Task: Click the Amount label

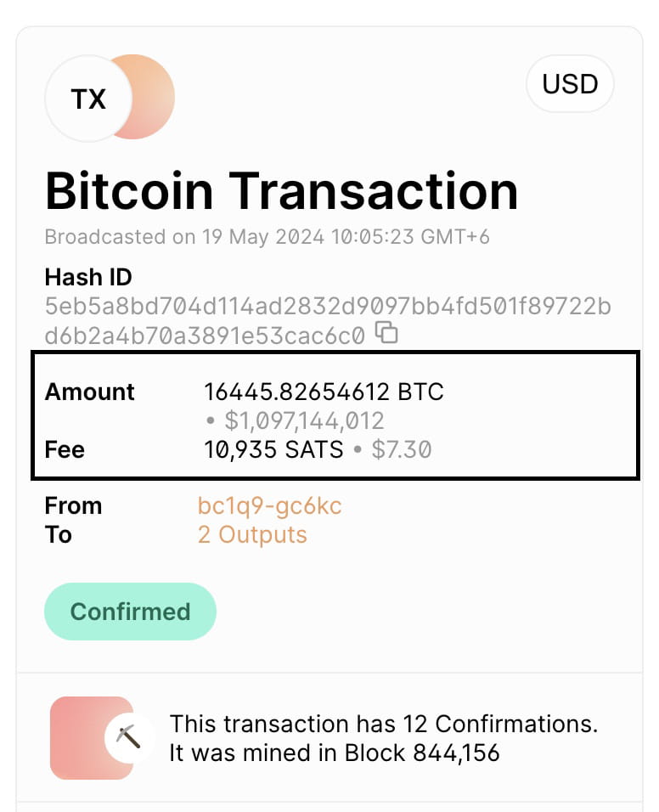Action: pyautogui.click(x=89, y=392)
